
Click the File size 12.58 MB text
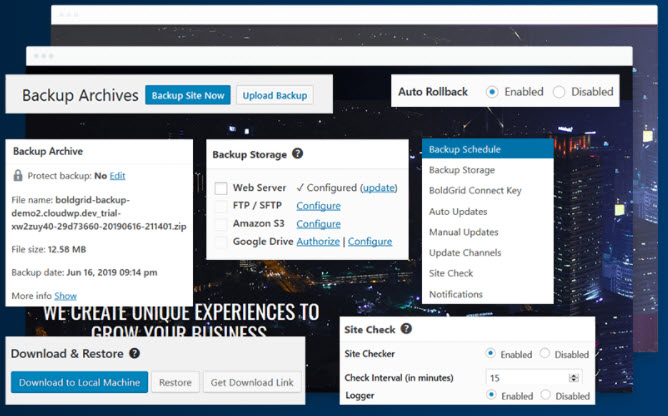(x=49, y=249)
